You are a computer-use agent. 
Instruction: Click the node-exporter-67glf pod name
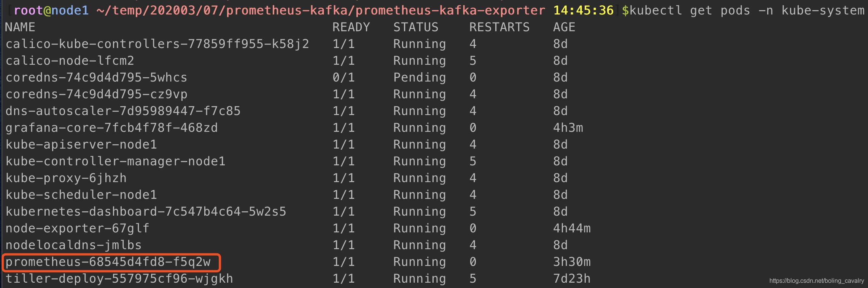(x=77, y=229)
